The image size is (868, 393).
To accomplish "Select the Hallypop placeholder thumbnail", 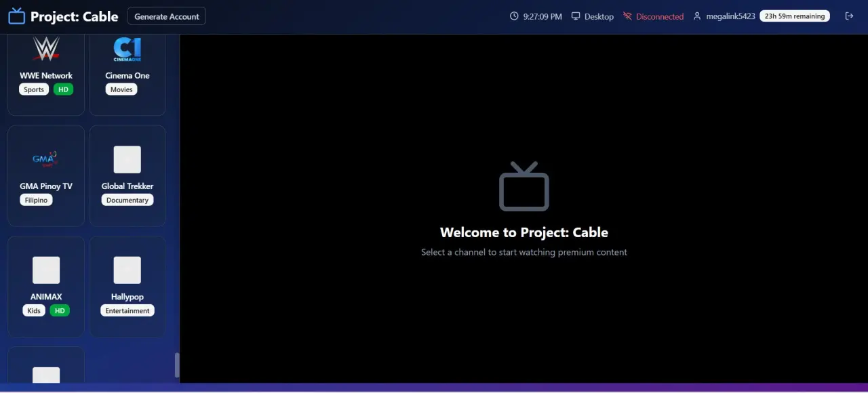I will [127, 270].
